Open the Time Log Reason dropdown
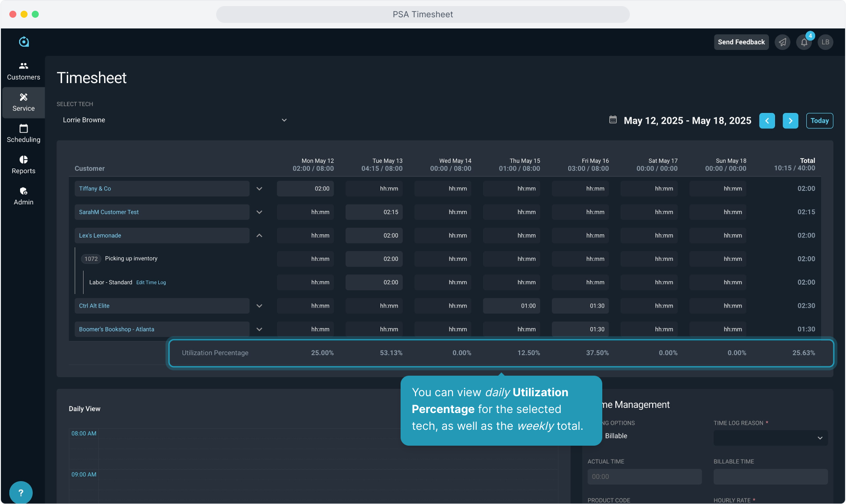This screenshot has width=846, height=504. click(770, 438)
